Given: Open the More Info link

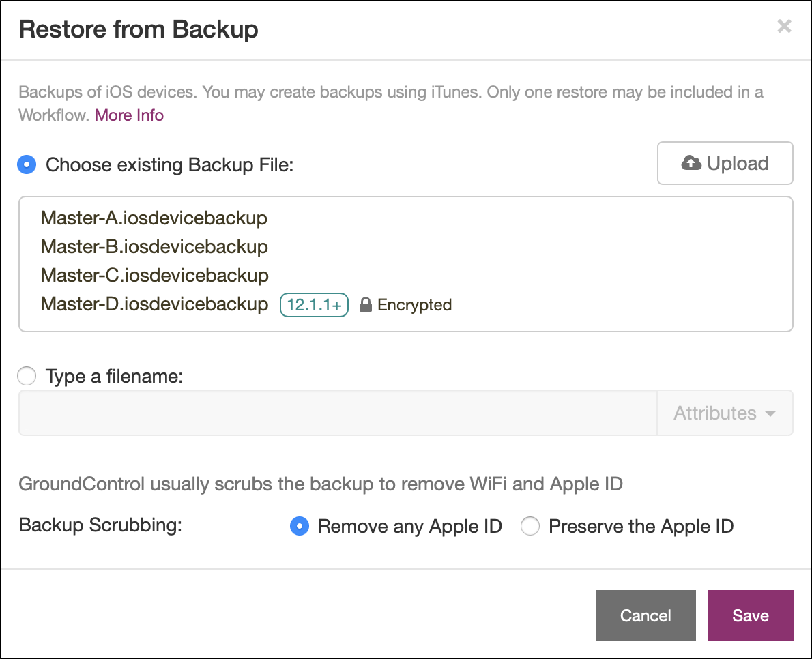Looking at the screenshot, I should 129,115.
